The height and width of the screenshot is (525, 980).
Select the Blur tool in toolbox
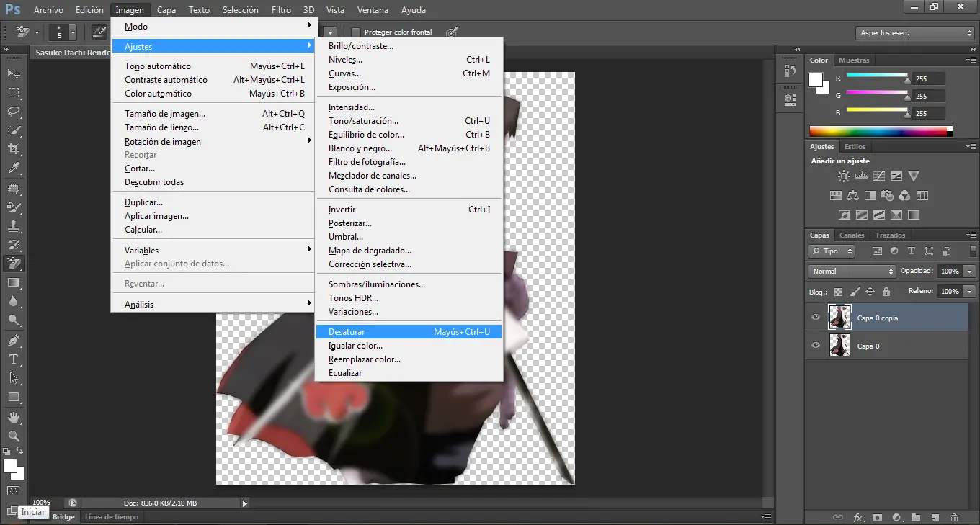(14, 302)
